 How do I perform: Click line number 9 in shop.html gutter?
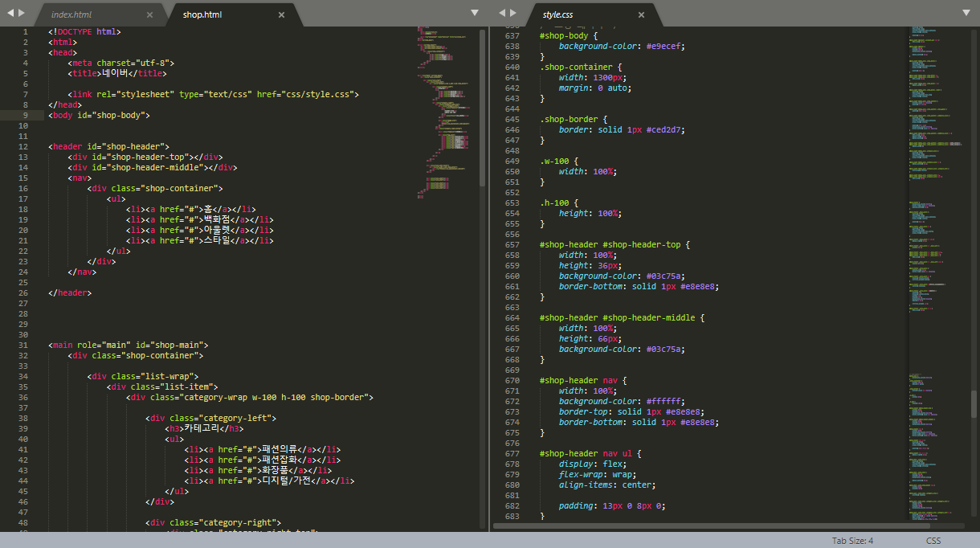point(26,115)
